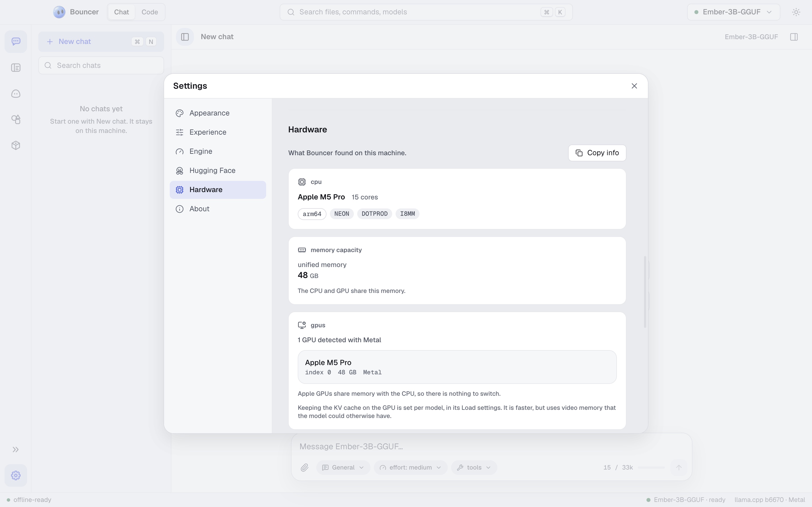Toggle right side panel icon

tap(794, 37)
